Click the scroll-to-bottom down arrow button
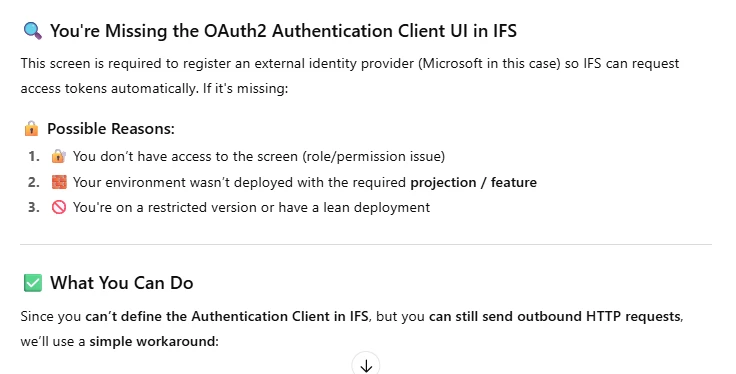 366,365
